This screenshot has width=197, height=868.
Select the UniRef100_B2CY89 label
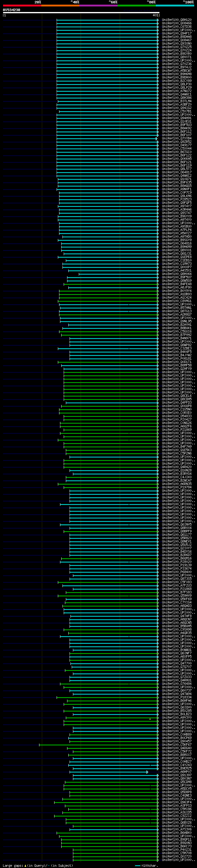[x=176, y=81]
